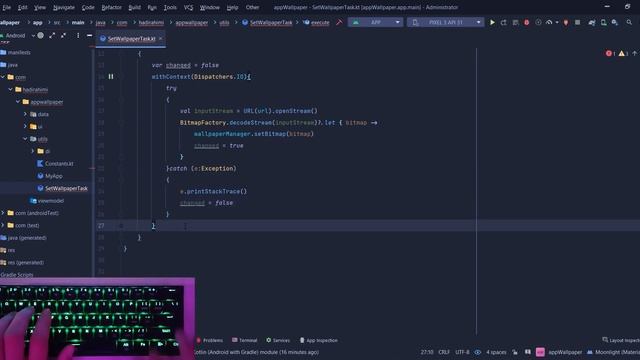Open the APP run configuration dropdown
Screen dimensions: 640x360
376,22
